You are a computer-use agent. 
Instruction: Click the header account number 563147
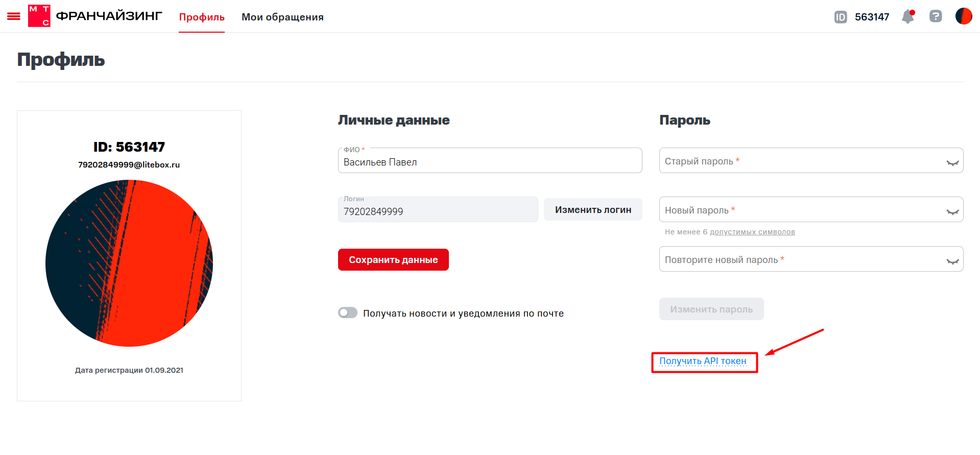(x=872, y=17)
